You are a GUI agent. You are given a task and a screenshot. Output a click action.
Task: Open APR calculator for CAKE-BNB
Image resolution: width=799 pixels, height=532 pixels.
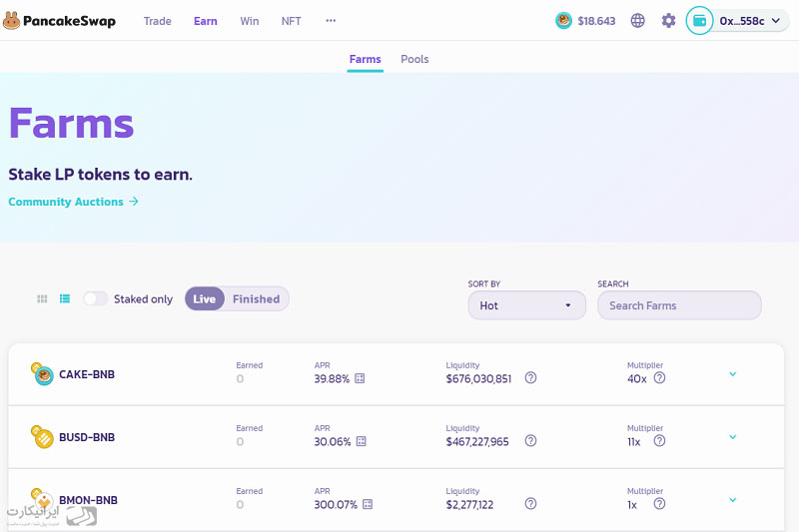(x=360, y=378)
